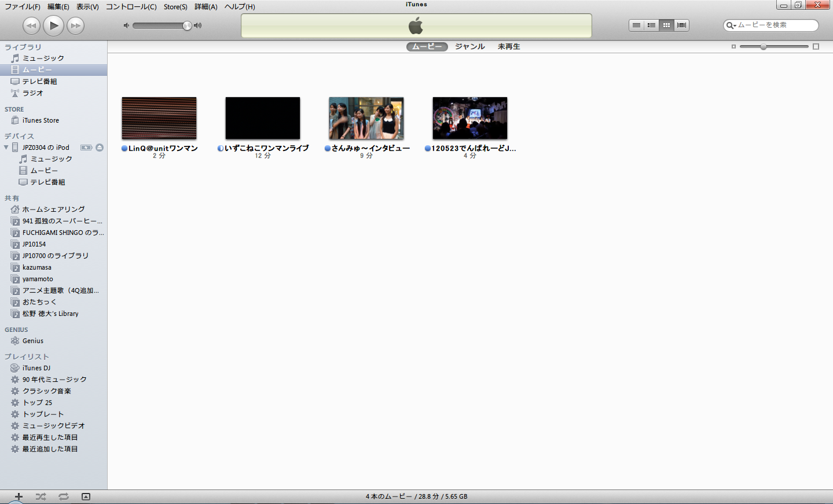Open the ファイル(F) menu

[23, 7]
